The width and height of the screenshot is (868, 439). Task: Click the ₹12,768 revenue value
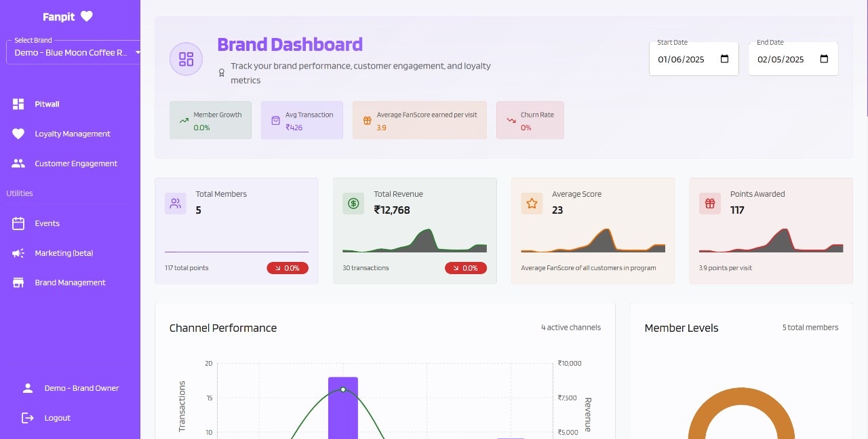[x=392, y=210]
